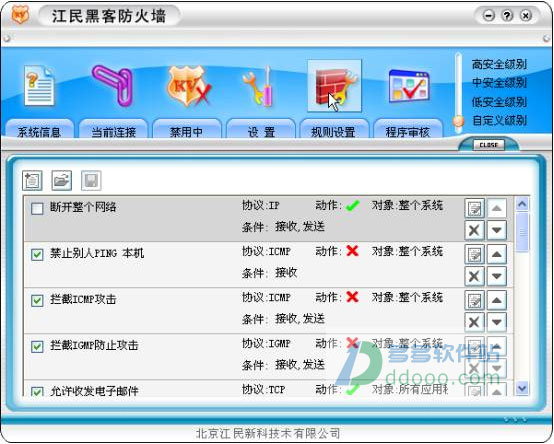The image size is (554, 444).
Task: Switch to the 当前连接 tab
Action: [113, 129]
